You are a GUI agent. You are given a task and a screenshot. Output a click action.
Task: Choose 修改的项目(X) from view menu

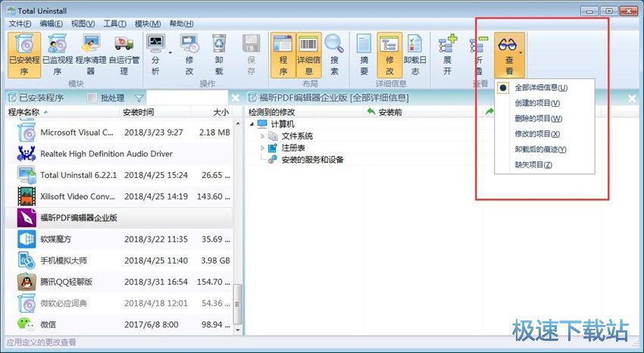[x=545, y=134]
